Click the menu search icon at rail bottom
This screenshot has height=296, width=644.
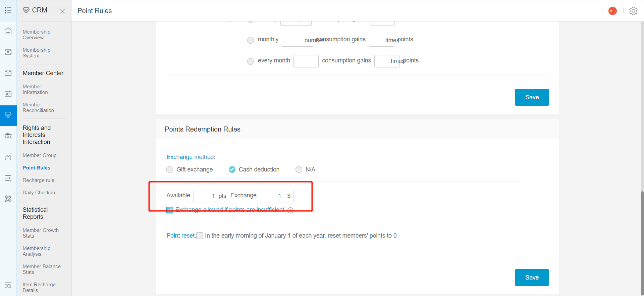click(8, 285)
